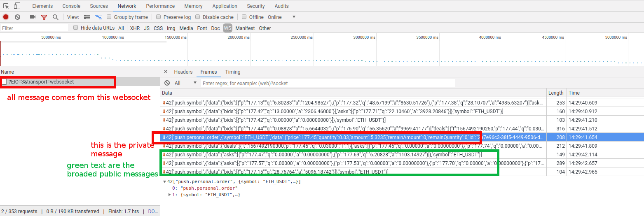Filter requests by Img

click(x=171, y=28)
